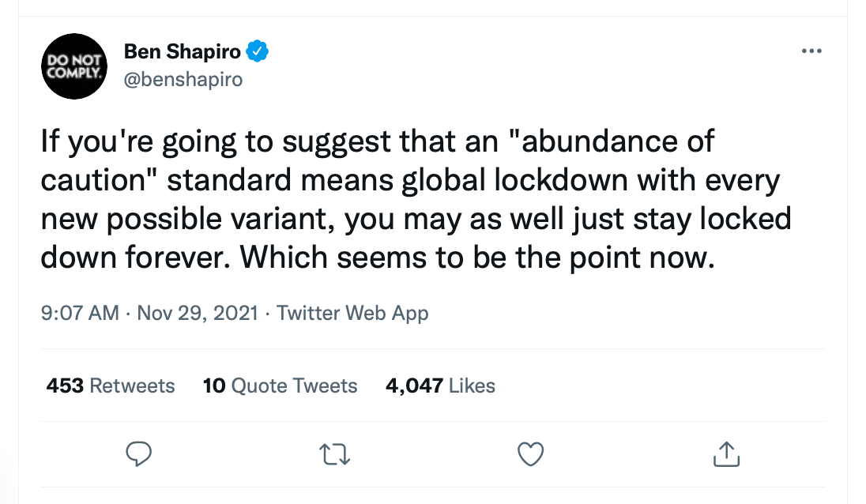The height and width of the screenshot is (504, 866).
Task: Click the @benshapiro handle
Action: (x=183, y=80)
